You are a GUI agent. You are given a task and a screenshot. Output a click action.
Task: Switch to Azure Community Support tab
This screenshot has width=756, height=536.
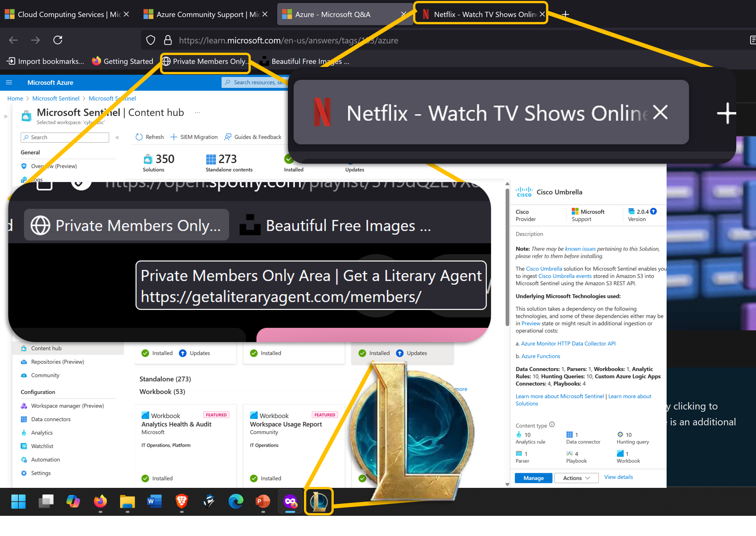click(202, 15)
